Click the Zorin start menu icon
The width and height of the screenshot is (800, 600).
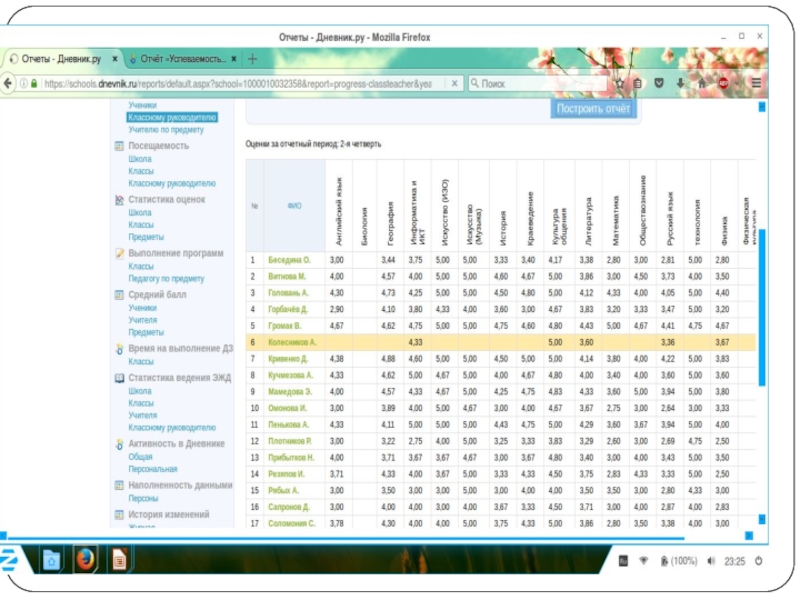click(x=10, y=558)
